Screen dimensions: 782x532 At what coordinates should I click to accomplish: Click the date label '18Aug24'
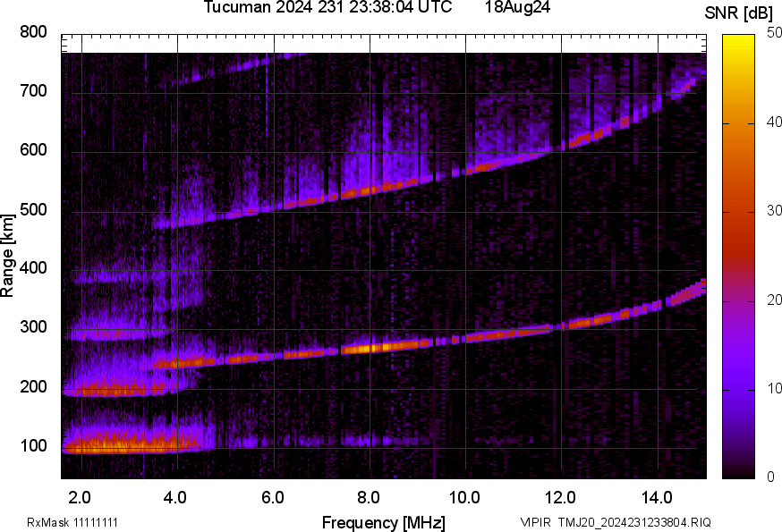coord(517,7)
